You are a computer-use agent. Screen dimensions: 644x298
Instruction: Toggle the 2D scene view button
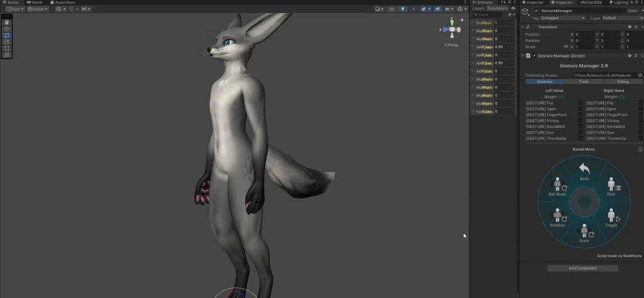(x=392, y=9)
